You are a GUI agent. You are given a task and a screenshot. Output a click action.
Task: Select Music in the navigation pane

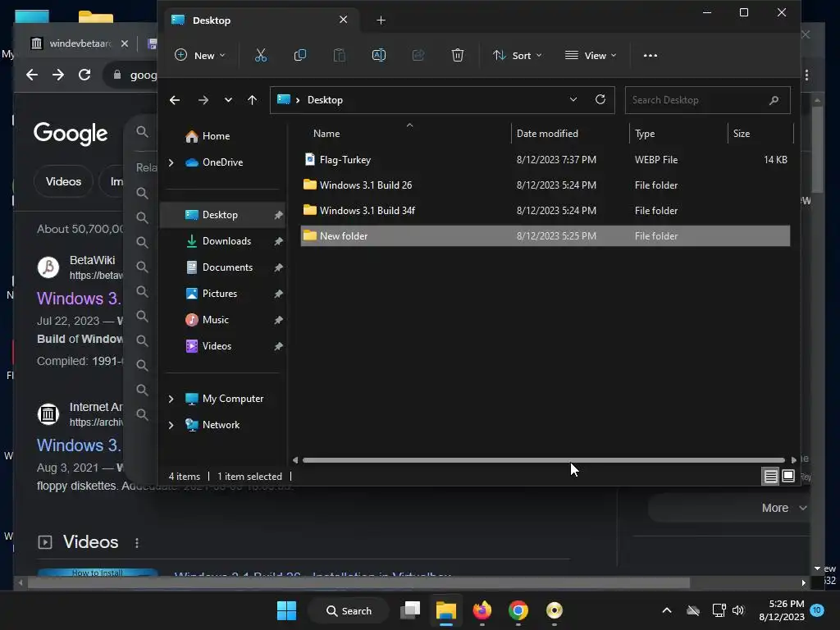pos(222,320)
